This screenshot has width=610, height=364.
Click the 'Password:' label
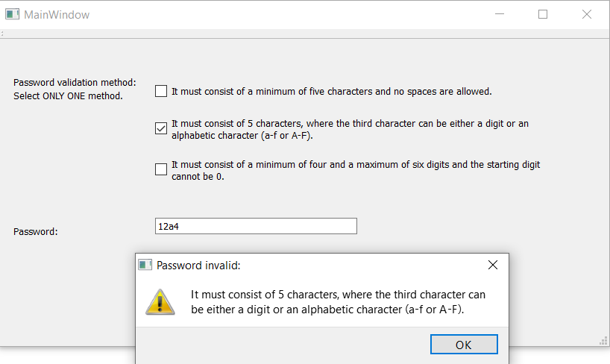click(35, 232)
